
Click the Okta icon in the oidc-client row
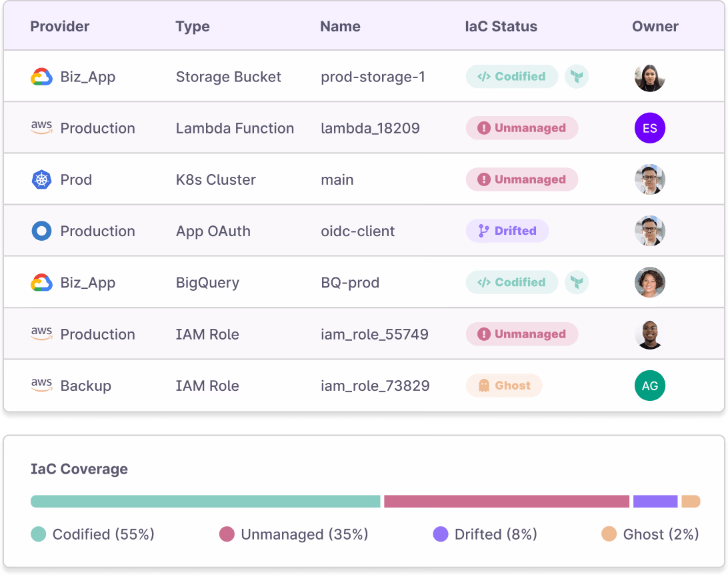[x=41, y=231]
